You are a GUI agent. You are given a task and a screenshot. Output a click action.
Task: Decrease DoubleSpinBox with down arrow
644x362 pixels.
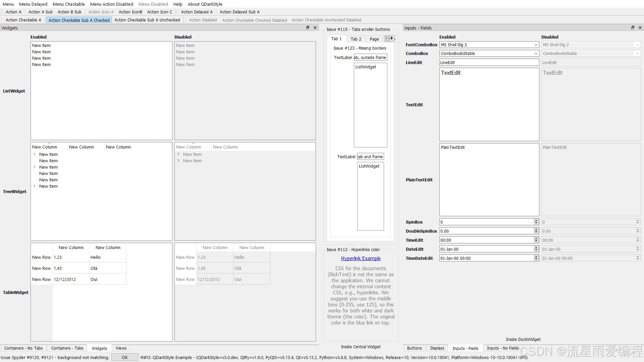pos(536,232)
